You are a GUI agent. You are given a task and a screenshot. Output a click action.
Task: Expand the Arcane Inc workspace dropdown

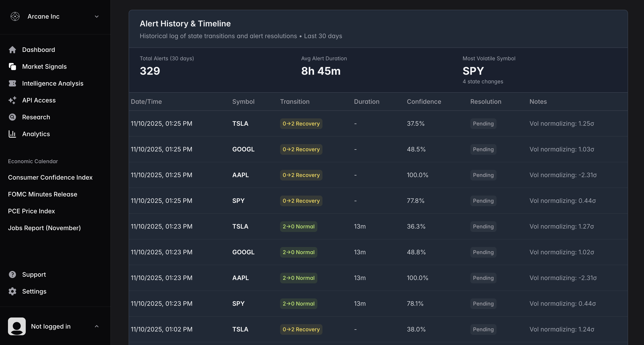97,16
